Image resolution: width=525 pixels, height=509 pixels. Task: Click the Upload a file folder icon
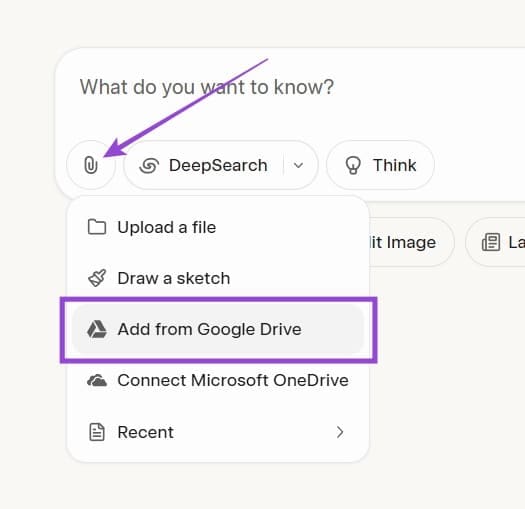(97, 227)
